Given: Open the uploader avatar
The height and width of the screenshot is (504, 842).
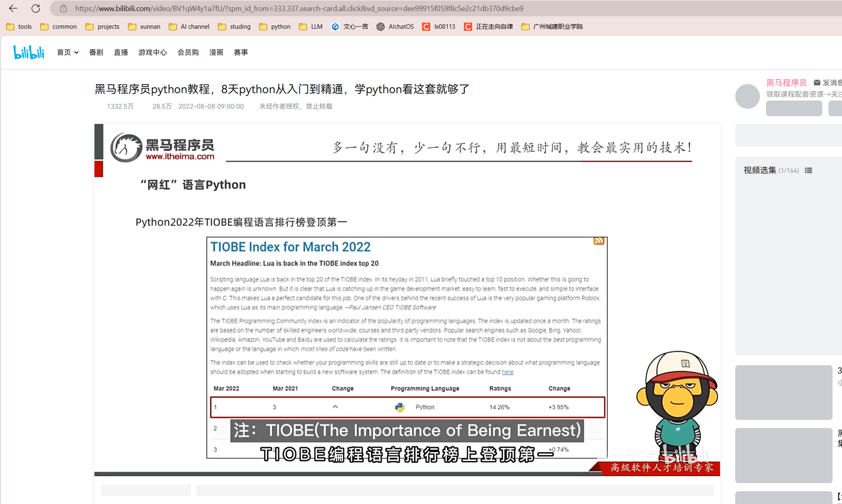Looking at the screenshot, I should [747, 96].
